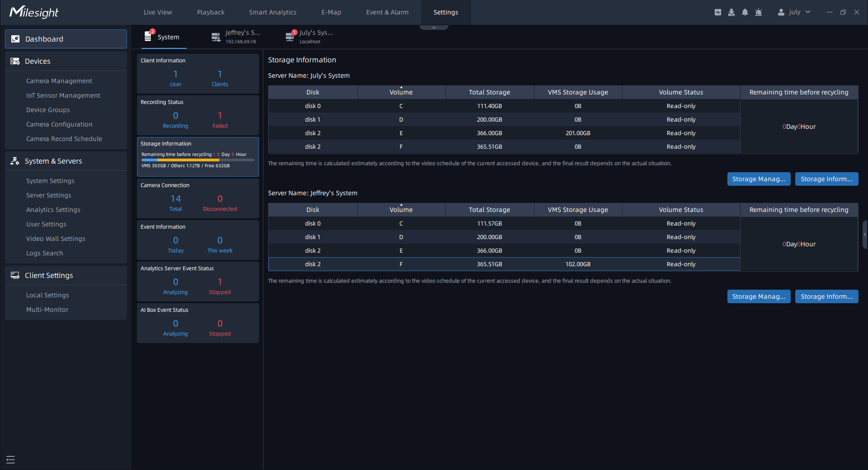Click the Jeffrey's System server icon
868x470 pixels.
tap(216, 37)
